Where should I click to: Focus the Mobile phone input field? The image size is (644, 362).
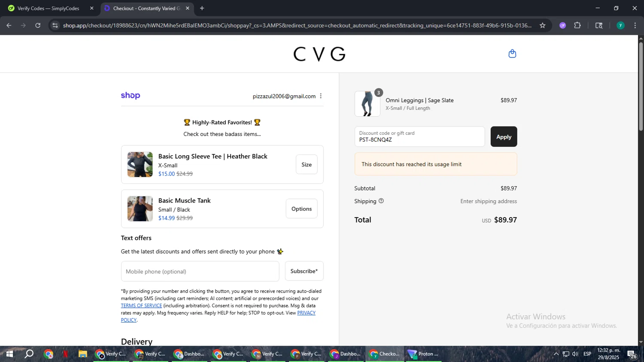[200, 271]
